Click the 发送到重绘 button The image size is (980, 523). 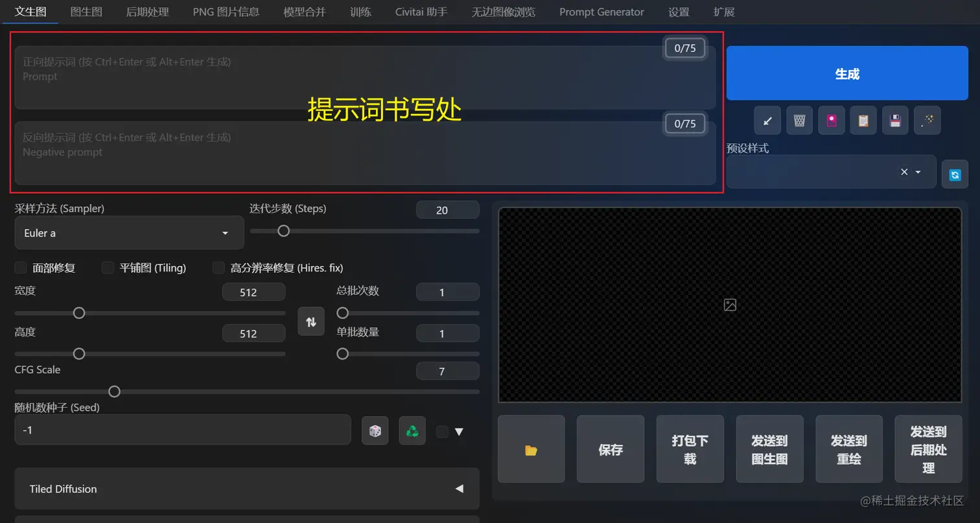(849, 449)
